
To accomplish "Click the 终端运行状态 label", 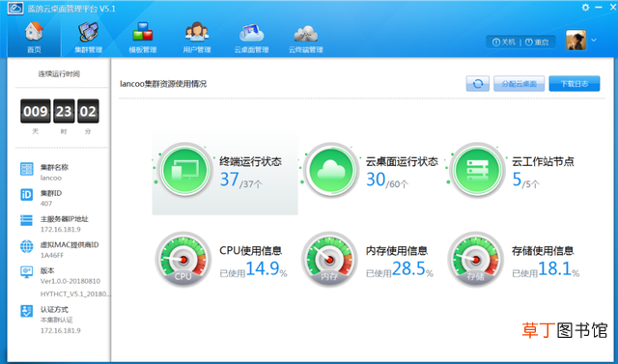I will pyautogui.click(x=251, y=161).
